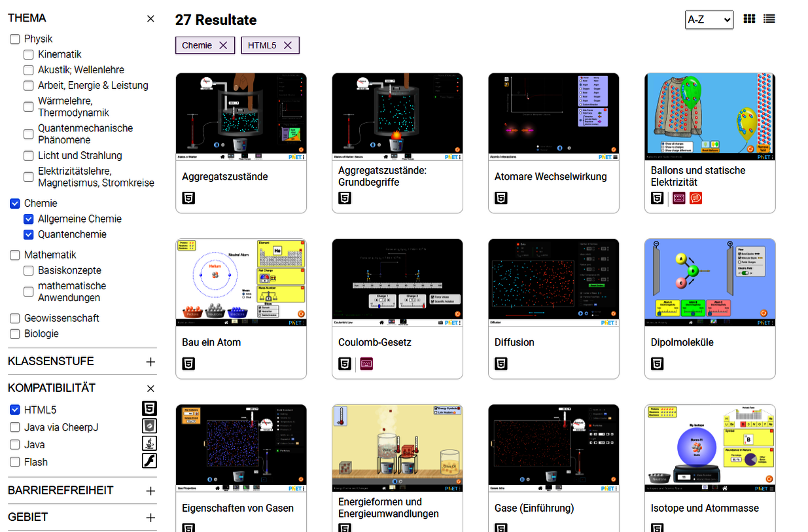The height and width of the screenshot is (532, 808).
Task: Open the A-Z sort dropdown
Action: [709, 20]
